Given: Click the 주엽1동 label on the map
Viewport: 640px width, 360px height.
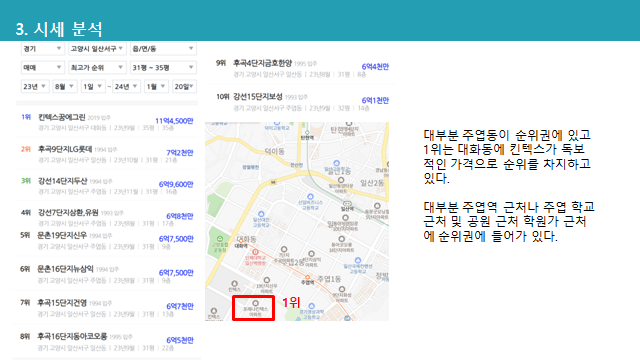Looking at the screenshot, I should 329,279.
